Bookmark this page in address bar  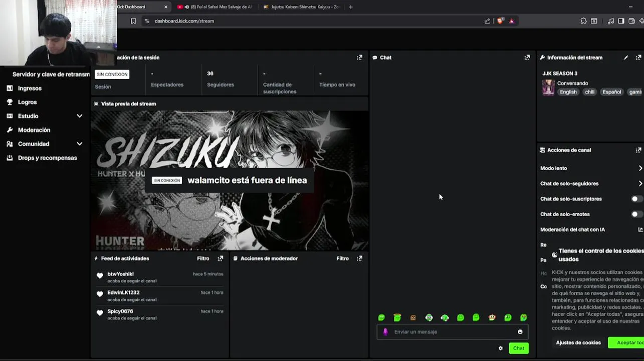click(133, 21)
